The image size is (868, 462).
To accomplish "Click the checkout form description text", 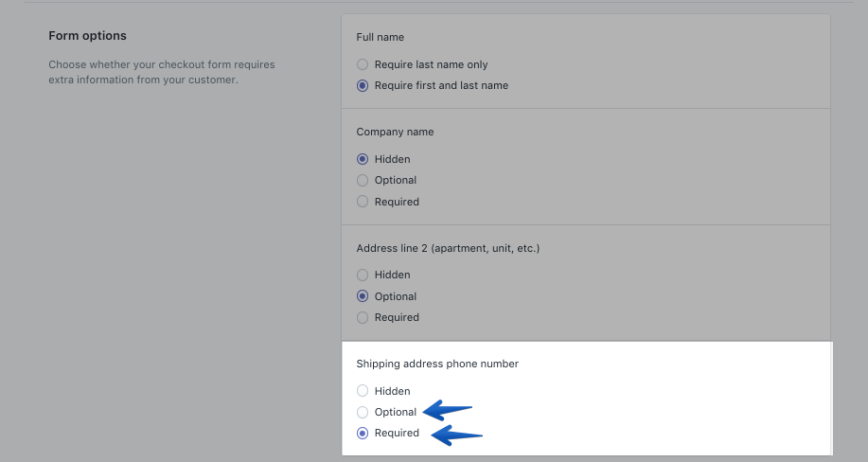I will 161,72.
